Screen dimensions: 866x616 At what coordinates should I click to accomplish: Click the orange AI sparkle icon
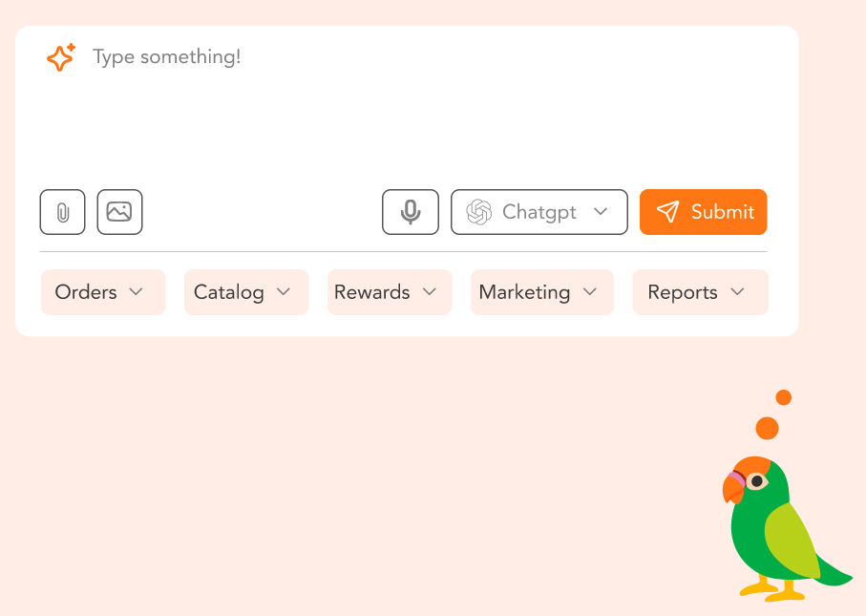coord(61,58)
